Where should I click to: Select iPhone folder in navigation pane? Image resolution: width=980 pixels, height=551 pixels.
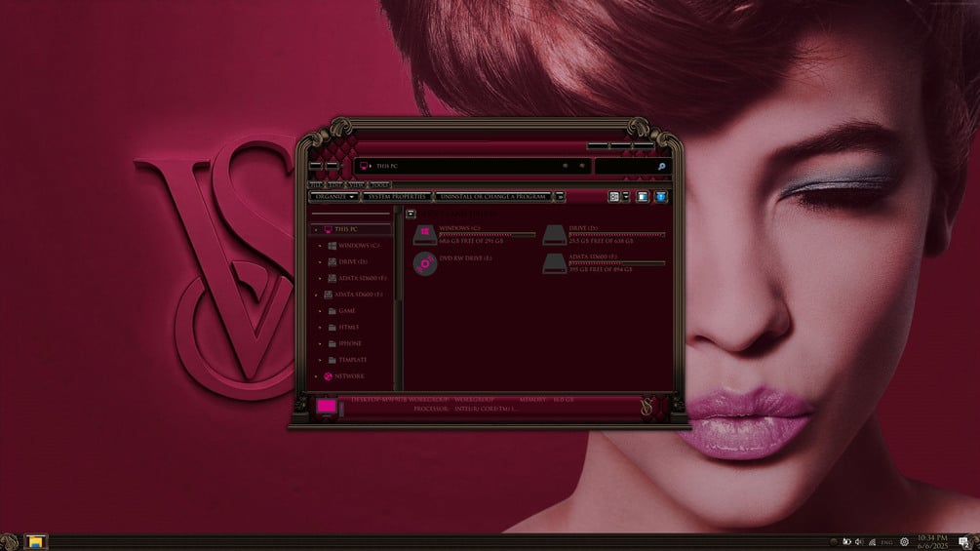point(349,343)
